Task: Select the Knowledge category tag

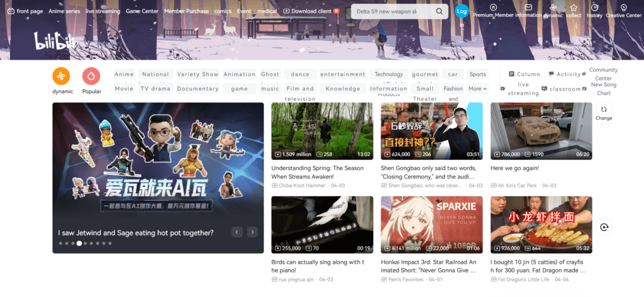Action: point(343,88)
